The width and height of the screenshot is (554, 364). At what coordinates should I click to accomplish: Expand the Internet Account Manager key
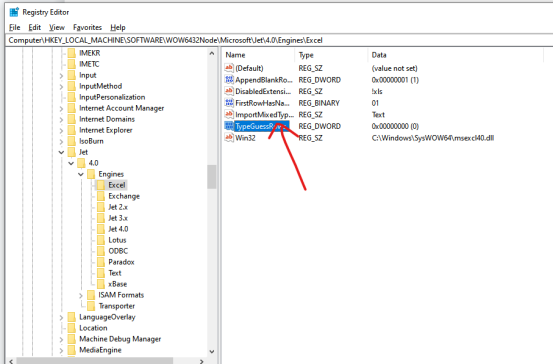[x=61, y=108]
